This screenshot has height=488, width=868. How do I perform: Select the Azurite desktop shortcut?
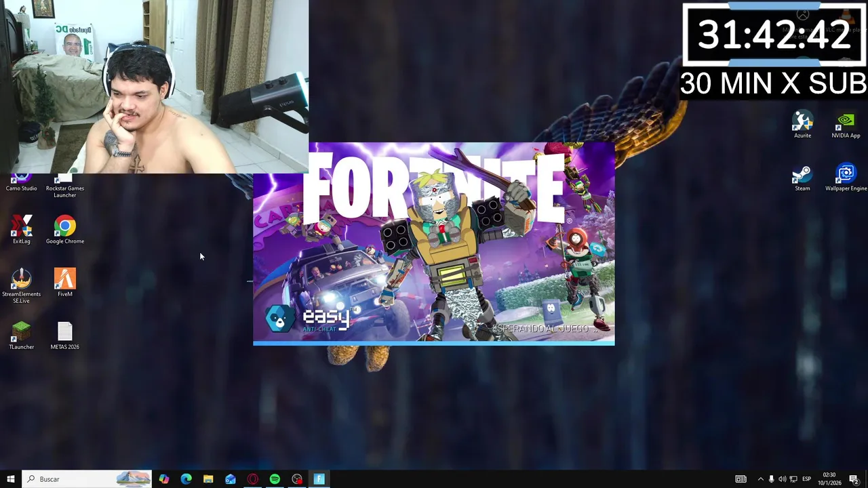802,125
